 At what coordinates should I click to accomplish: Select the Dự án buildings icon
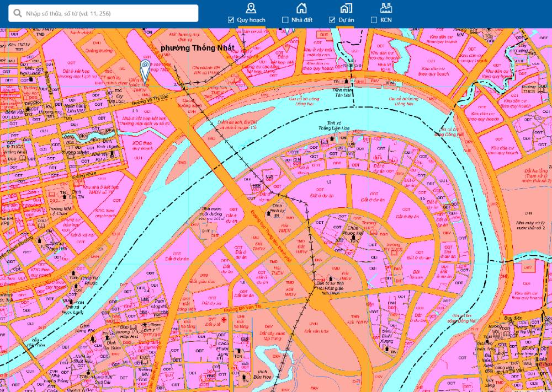346,8
